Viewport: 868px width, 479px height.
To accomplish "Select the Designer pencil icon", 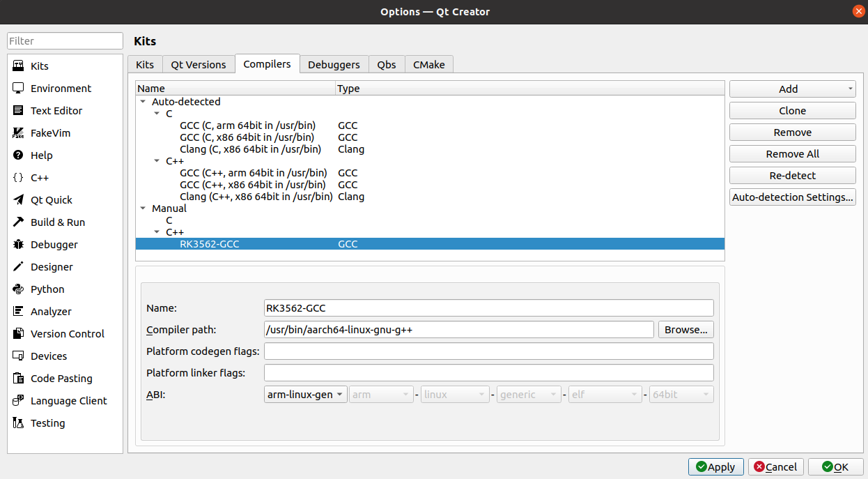I will pyautogui.click(x=18, y=266).
